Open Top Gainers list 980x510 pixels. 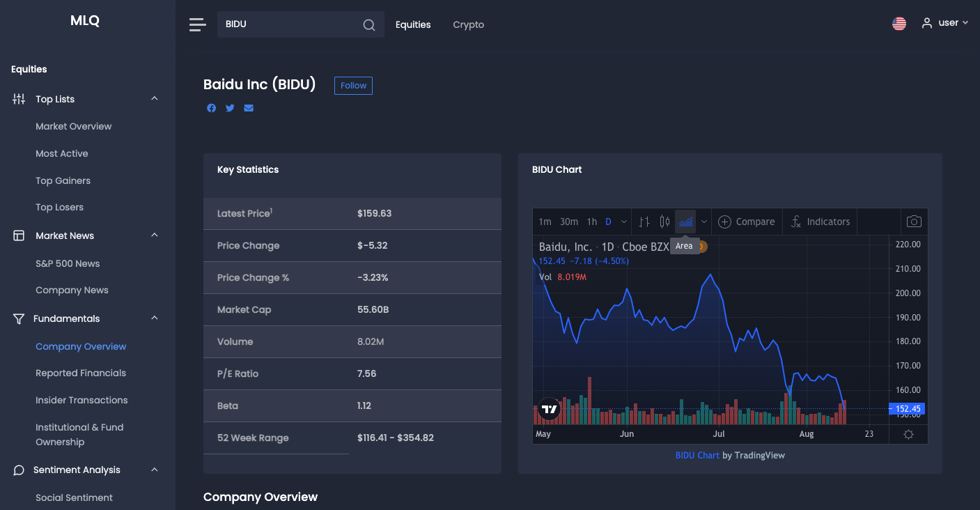(63, 180)
